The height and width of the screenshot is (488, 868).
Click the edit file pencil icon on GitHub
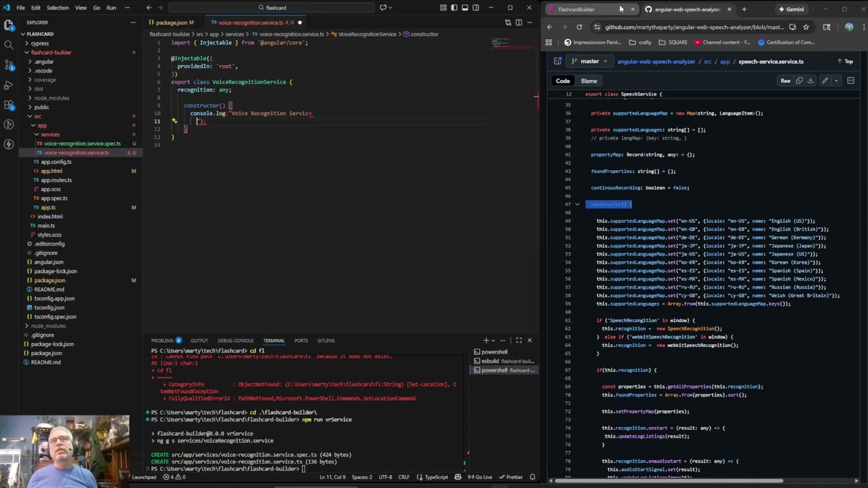tap(825, 81)
